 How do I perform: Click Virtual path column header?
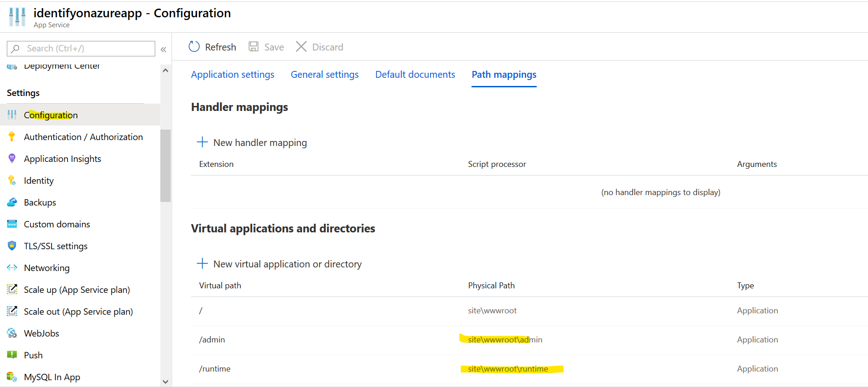pyautogui.click(x=220, y=286)
